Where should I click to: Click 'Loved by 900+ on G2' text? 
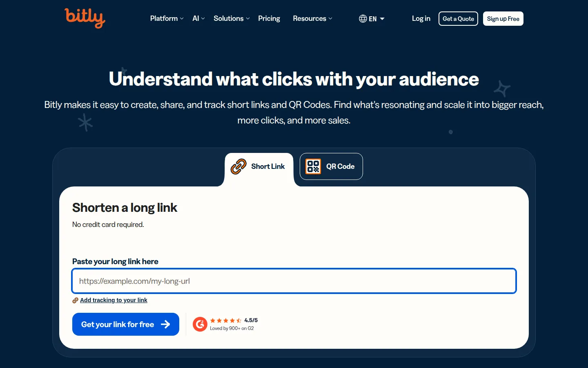[x=232, y=328]
